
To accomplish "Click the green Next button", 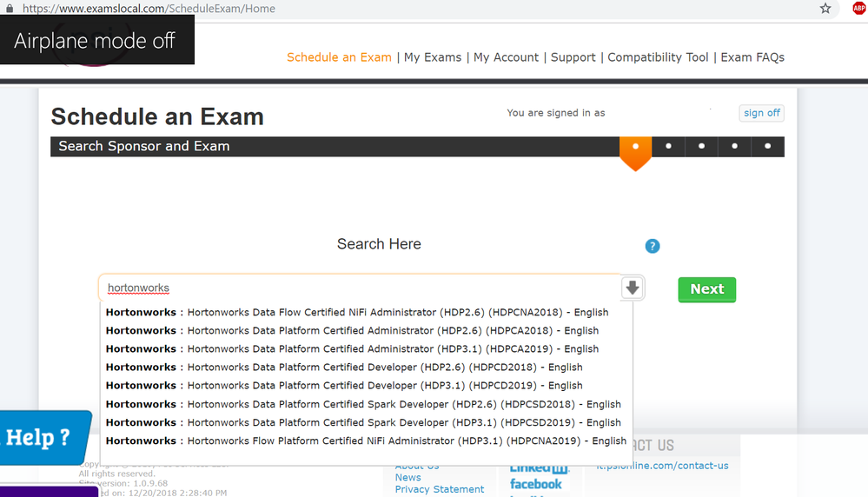I will pyautogui.click(x=707, y=289).
